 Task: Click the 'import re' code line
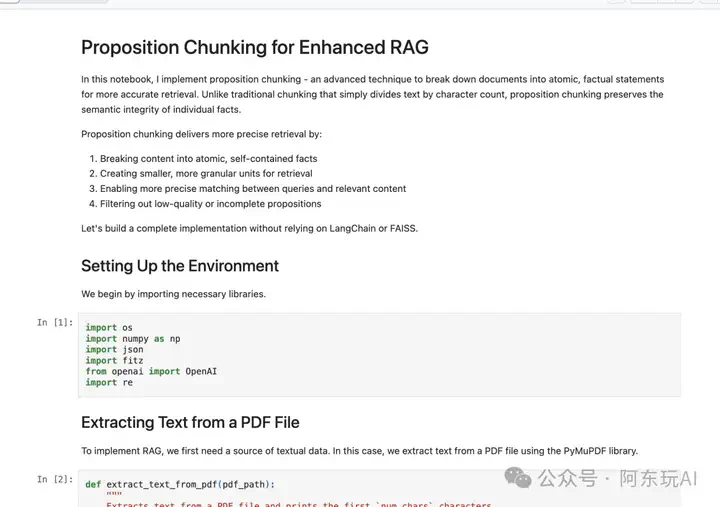pyautogui.click(x=109, y=382)
